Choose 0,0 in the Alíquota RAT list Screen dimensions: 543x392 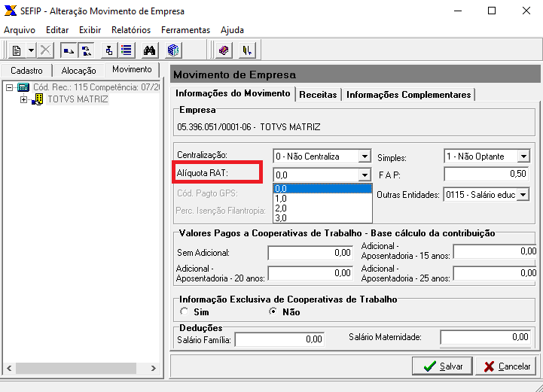pyautogui.click(x=322, y=189)
